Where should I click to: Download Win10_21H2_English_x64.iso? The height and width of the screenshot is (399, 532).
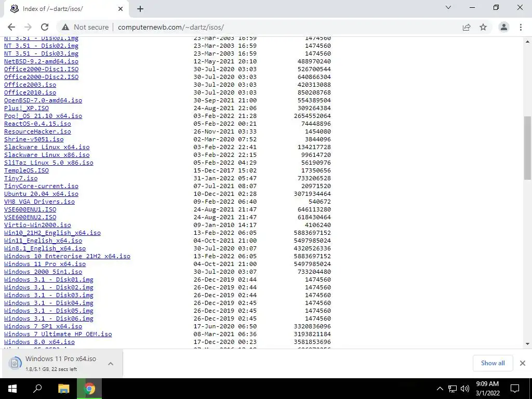pyautogui.click(x=52, y=233)
